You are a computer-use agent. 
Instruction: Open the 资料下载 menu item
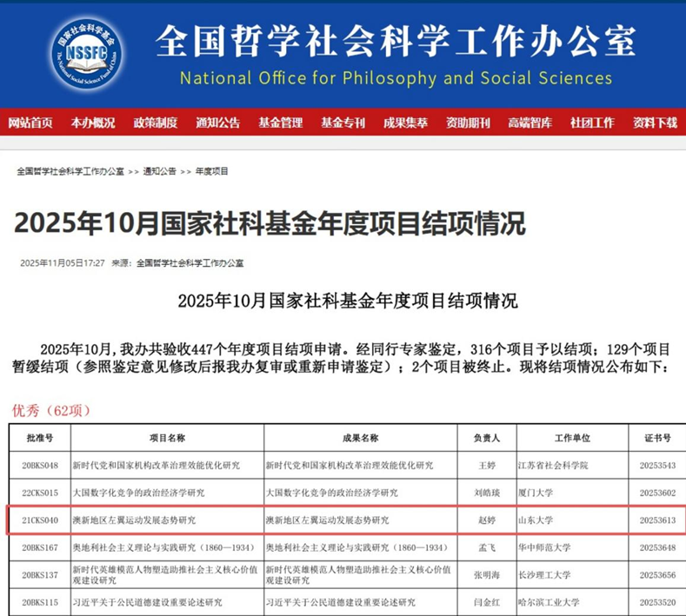click(655, 123)
